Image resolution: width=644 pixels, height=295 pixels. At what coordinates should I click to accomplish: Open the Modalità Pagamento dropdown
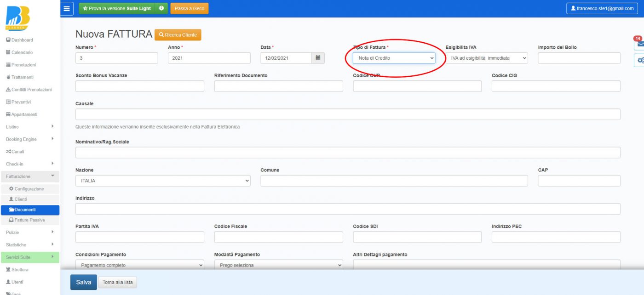(x=279, y=265)
